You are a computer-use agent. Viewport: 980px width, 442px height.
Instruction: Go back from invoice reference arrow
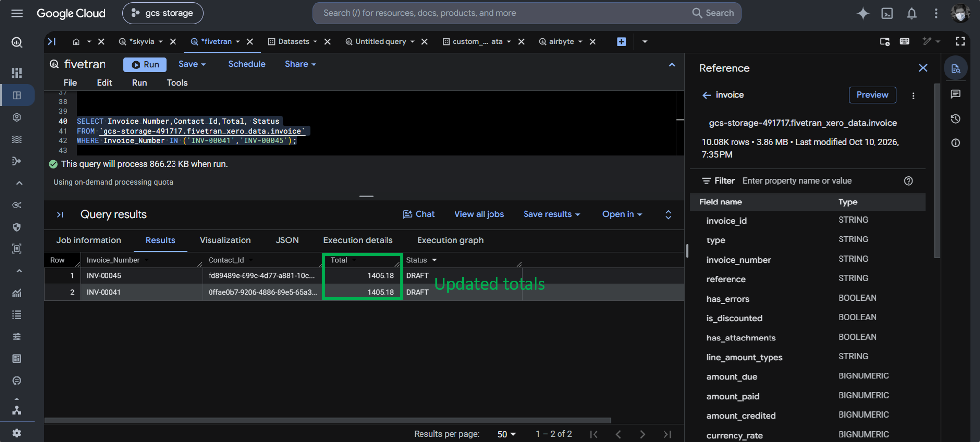(706, 95)
